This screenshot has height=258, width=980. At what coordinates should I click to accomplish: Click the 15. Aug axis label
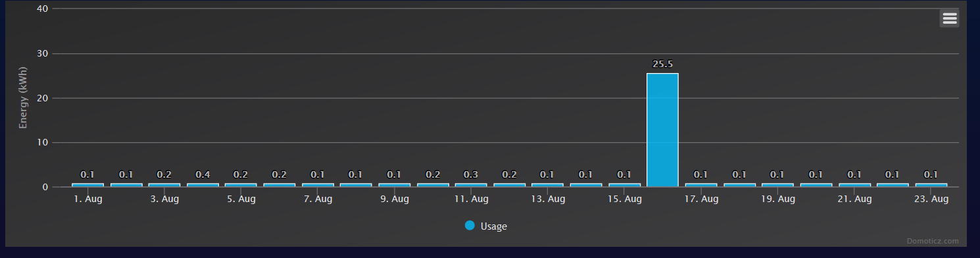[624, 199]
